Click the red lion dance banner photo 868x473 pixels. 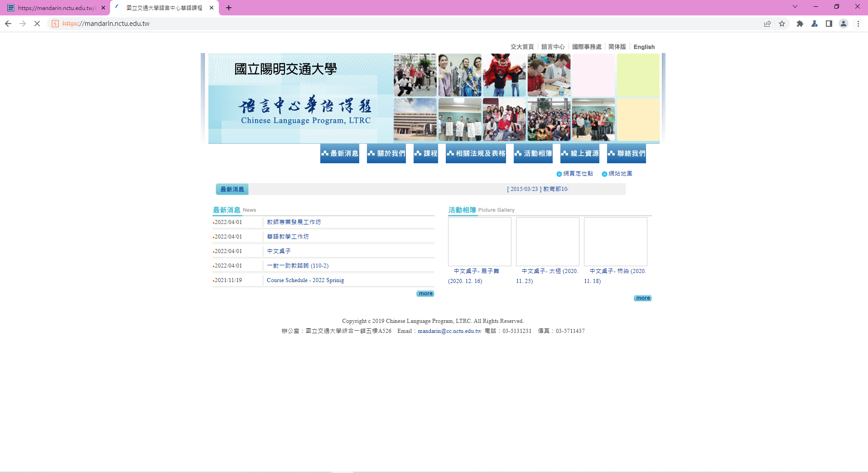pyautogui.click(x=504, y=75)
